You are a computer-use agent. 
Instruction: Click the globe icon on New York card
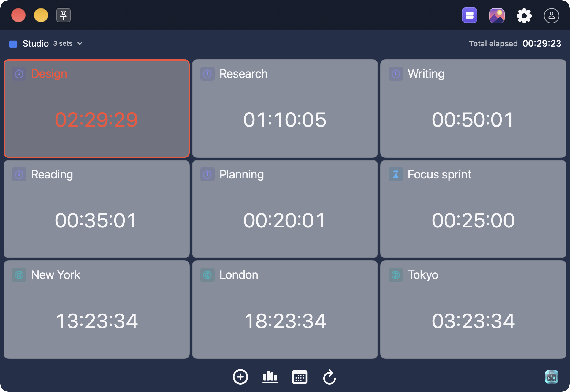coord(19,275)
